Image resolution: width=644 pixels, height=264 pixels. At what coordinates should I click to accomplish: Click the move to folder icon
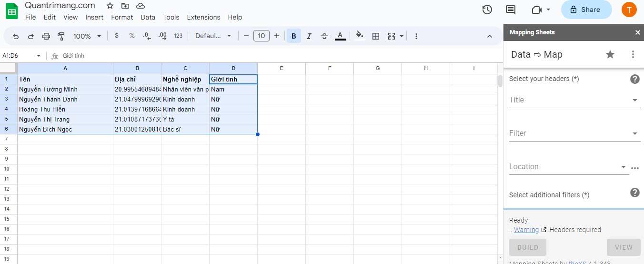click(125, 6)
